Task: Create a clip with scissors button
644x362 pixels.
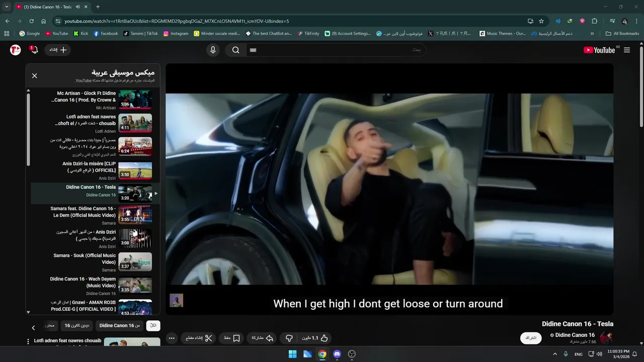Action: [199, 338]
